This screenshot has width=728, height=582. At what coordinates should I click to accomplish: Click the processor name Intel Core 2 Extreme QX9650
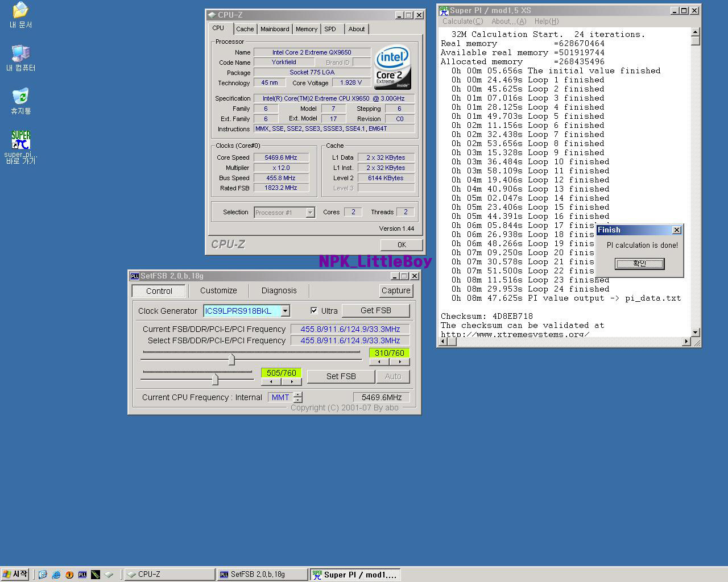click(x=312, y=52)
